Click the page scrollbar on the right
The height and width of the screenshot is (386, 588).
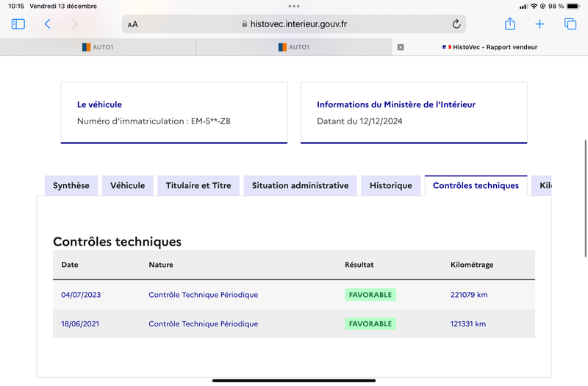(585, 199)
